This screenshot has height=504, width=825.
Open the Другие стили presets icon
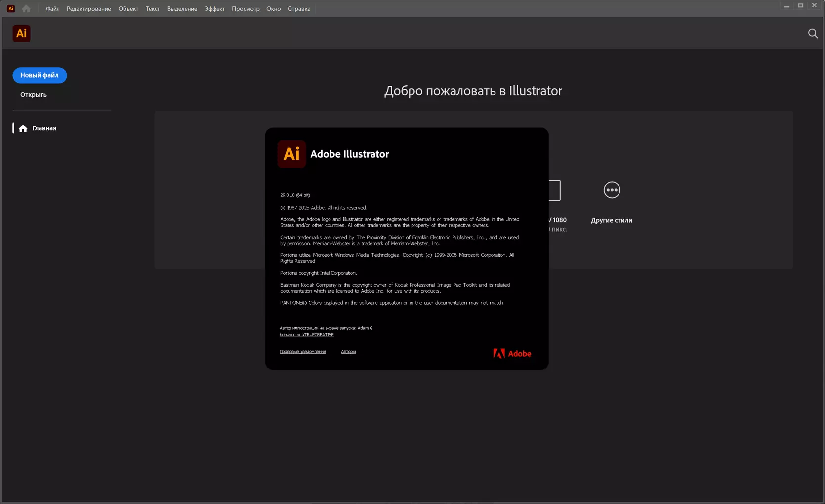[x=612, y=190]
